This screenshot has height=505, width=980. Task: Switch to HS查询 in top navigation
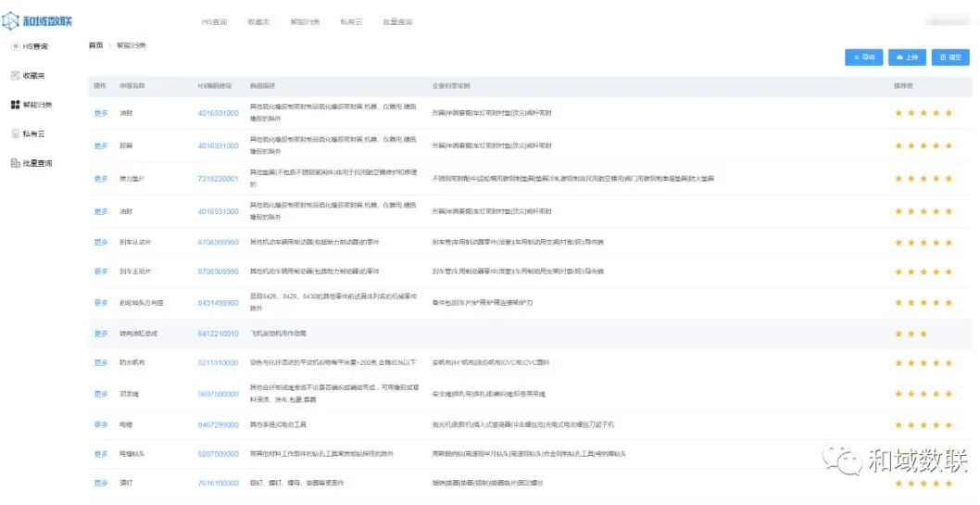[214, 22]
